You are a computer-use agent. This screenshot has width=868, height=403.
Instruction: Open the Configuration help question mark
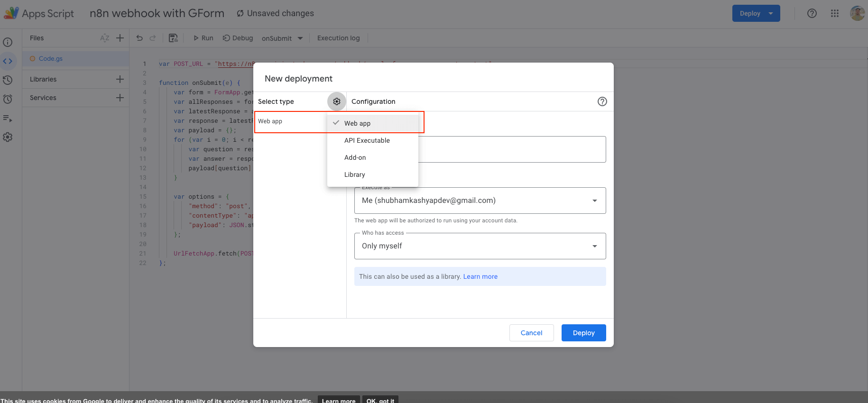602,101
